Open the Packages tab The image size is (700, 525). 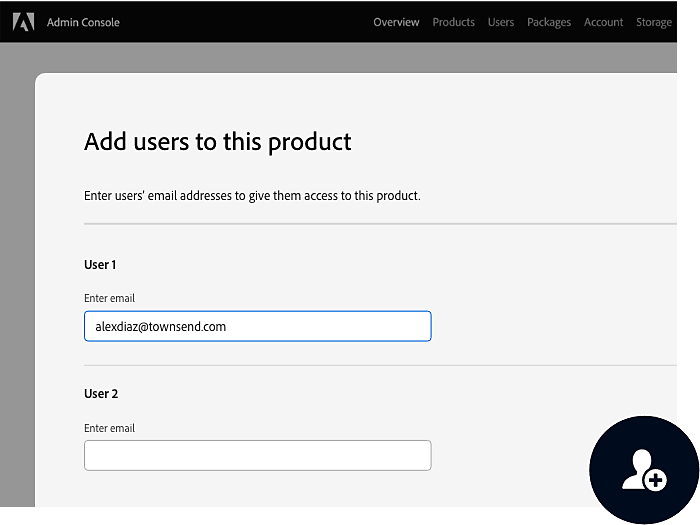pos(549,22)
